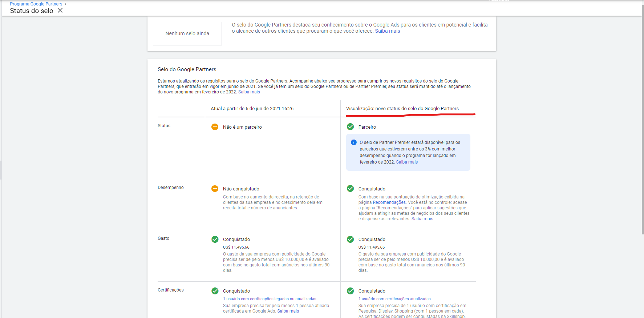Viewport: 644px width, 318px height.
Task: Open Saiba mais after dispense as irrelevantes
Action: [x=422, y=219]
